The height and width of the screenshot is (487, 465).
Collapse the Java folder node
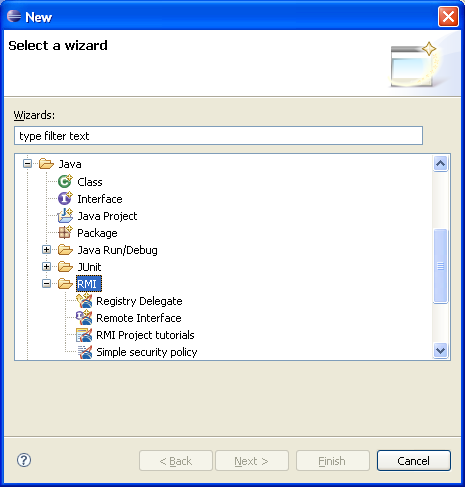(x=27, y=164)
